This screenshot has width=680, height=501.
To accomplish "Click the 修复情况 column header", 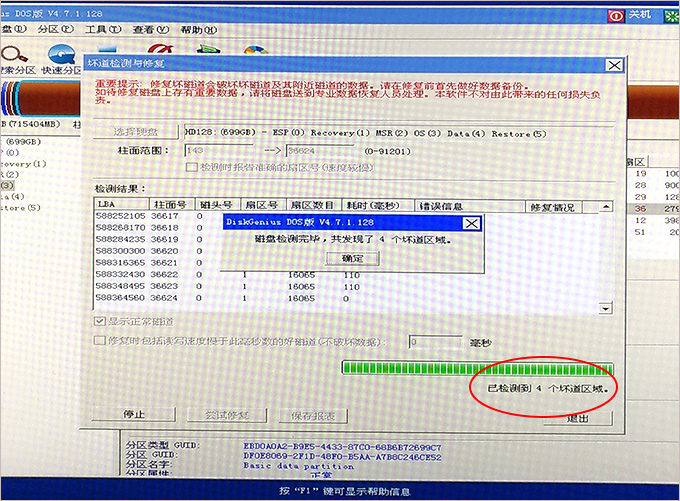I will point(554,207).
